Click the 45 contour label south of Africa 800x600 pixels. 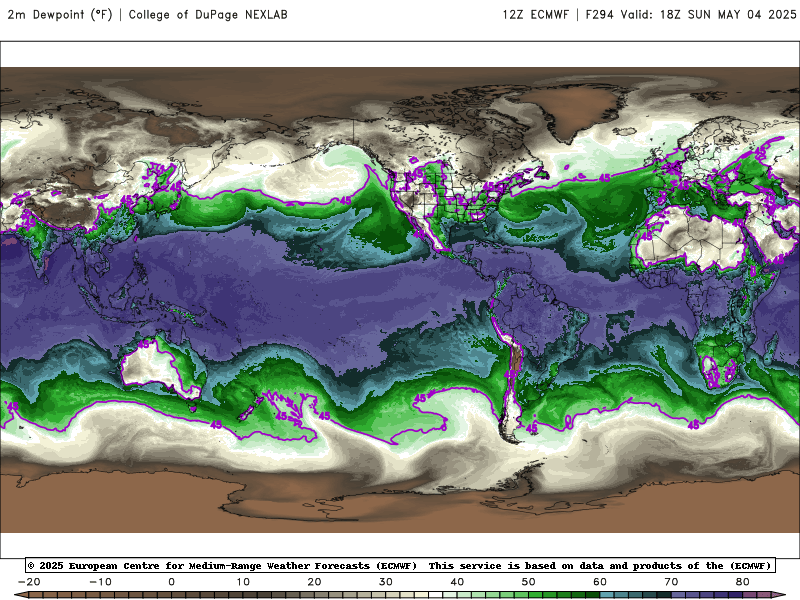point(693,425)
